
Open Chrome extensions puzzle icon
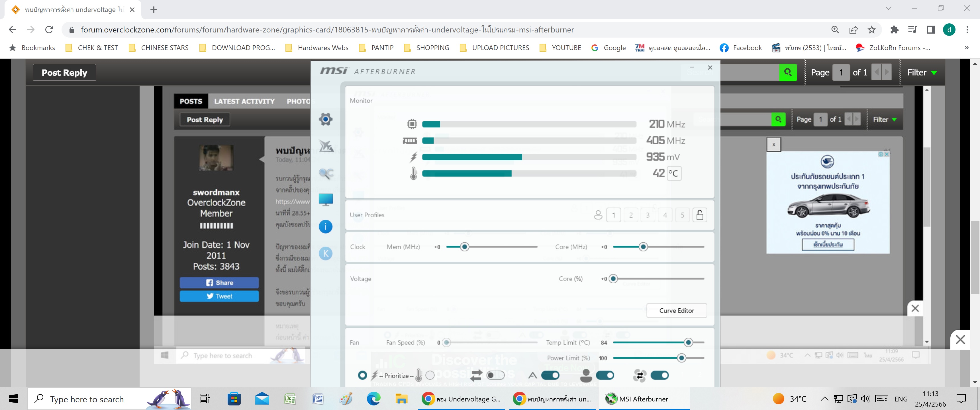coord(895,30)
